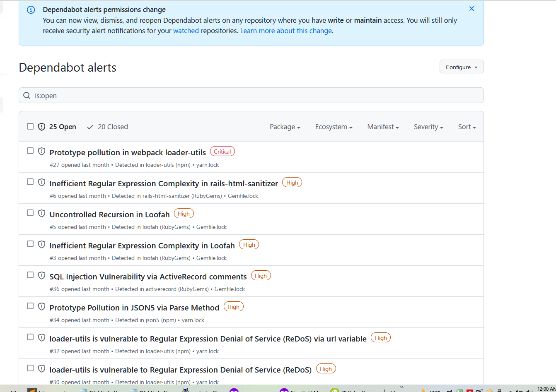Click the '#6 opened last month' details text
Image resolution: width=556 pixels, height=392 pixels.
[78, 196]
